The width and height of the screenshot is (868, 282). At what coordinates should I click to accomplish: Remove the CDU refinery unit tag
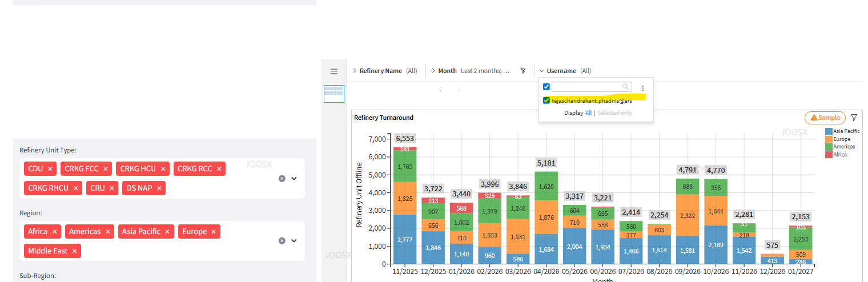tap(50, 169)
